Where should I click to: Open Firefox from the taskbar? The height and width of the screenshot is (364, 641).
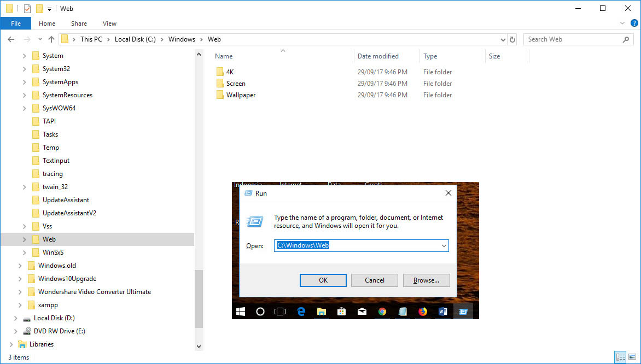coord(422,311)
